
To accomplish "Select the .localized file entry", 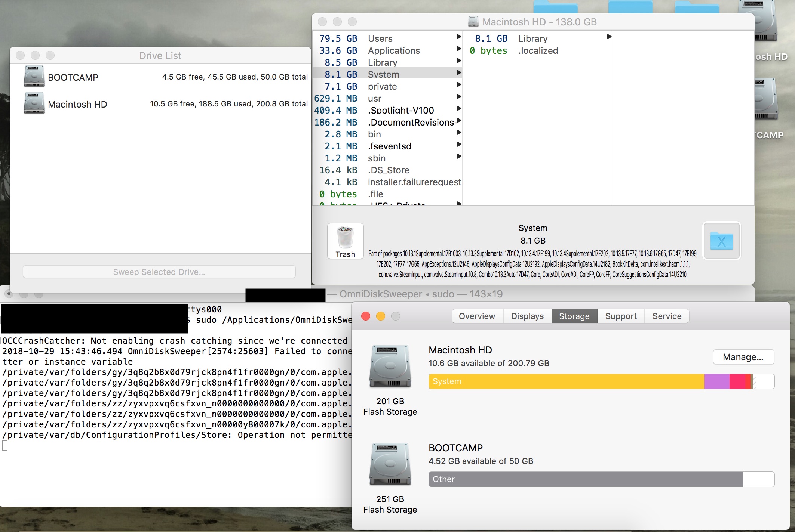I will (x=538, y=50).
